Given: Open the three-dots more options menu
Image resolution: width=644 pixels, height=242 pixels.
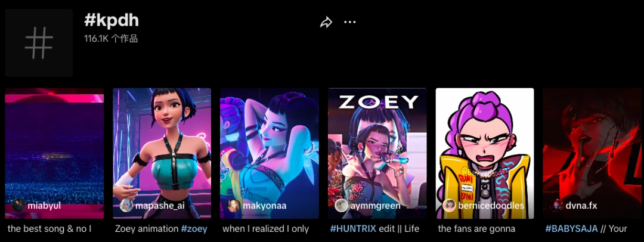Looking at the screenshot, I should pyautogui.click(x=349, y=22).
